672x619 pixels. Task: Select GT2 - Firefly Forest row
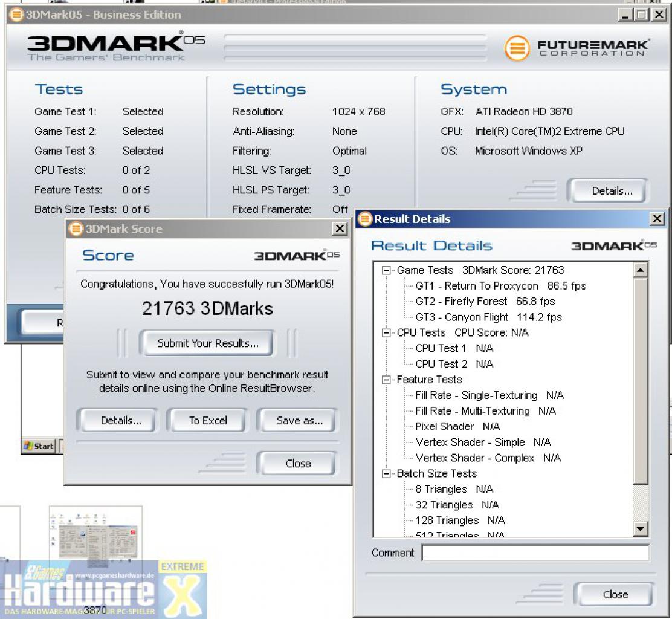(485, 302)
